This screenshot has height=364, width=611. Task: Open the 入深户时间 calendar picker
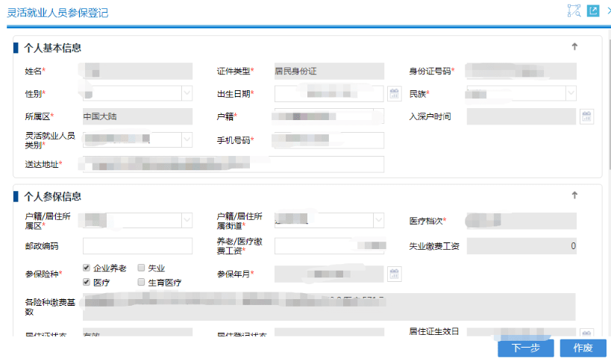(x=587, y=116)
